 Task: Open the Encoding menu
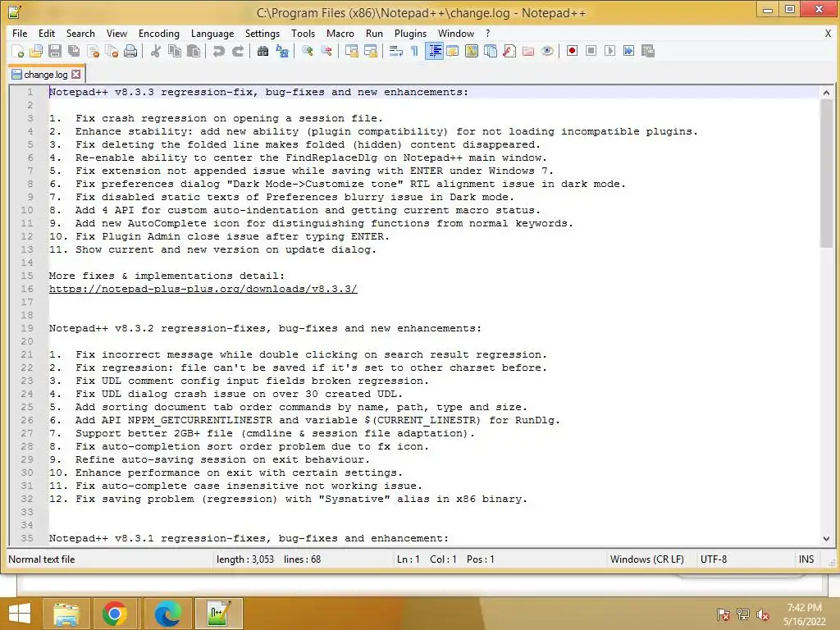click(158, 33)
